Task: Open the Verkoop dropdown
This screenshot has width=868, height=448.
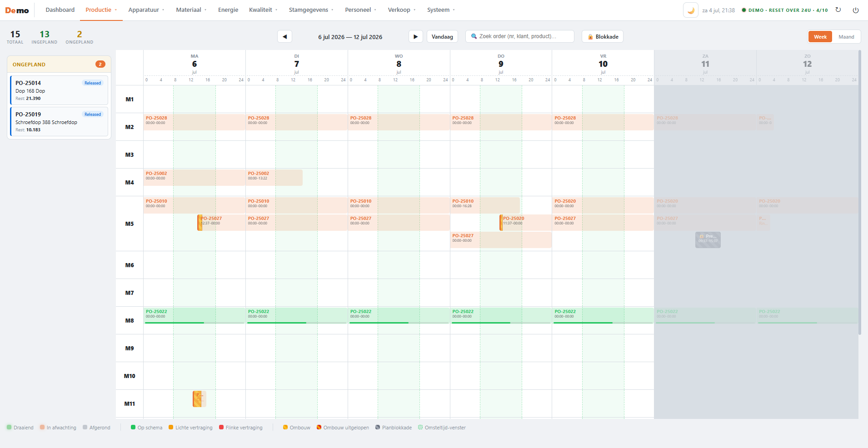Action: tap(402, 10)
